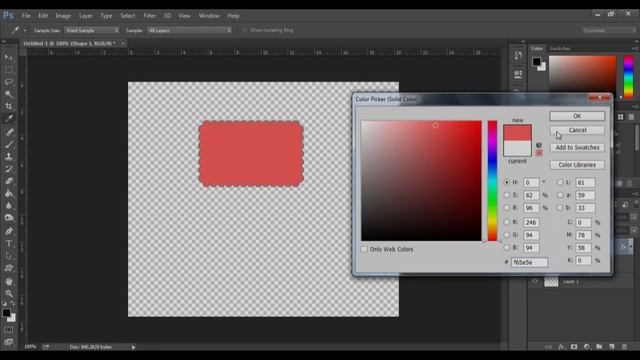Select the Paint Bucket tool
640x360 pixels.
[9, 193]
